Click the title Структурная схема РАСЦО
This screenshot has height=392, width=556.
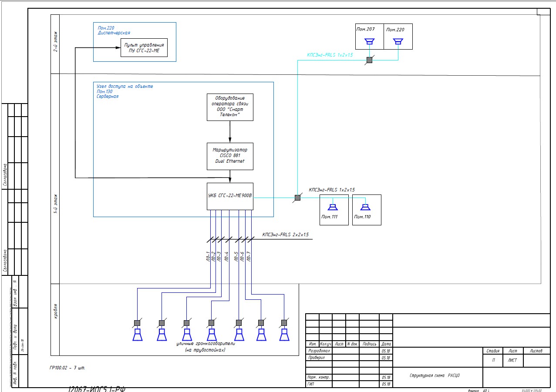coord(434,375)
